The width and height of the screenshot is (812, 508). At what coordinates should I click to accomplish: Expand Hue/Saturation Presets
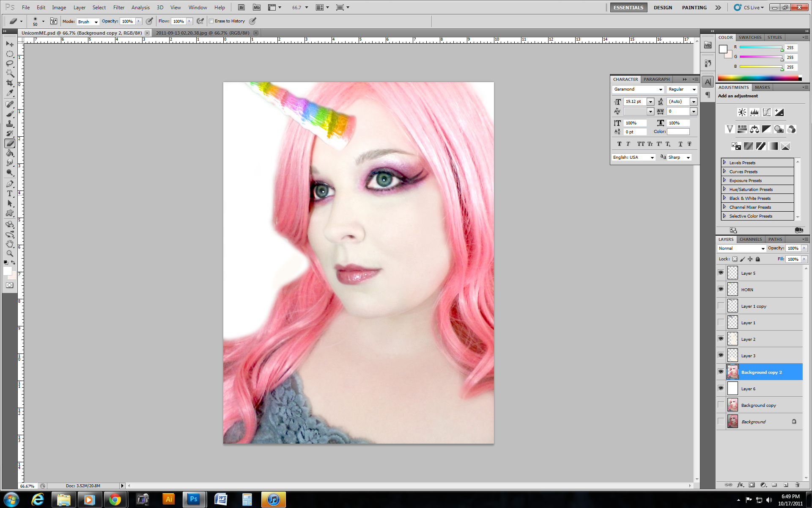(x=724, y=189)
